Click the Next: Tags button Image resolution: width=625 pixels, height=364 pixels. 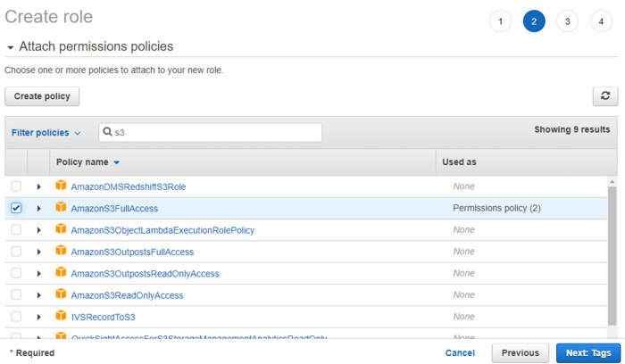588,353
